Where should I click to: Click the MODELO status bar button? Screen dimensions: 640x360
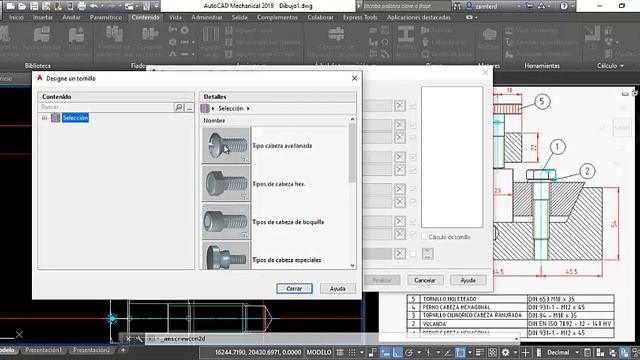pos(319,352)
